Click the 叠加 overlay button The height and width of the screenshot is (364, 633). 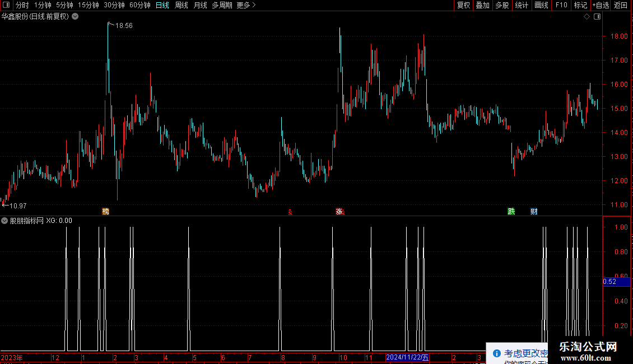(482, 5)
